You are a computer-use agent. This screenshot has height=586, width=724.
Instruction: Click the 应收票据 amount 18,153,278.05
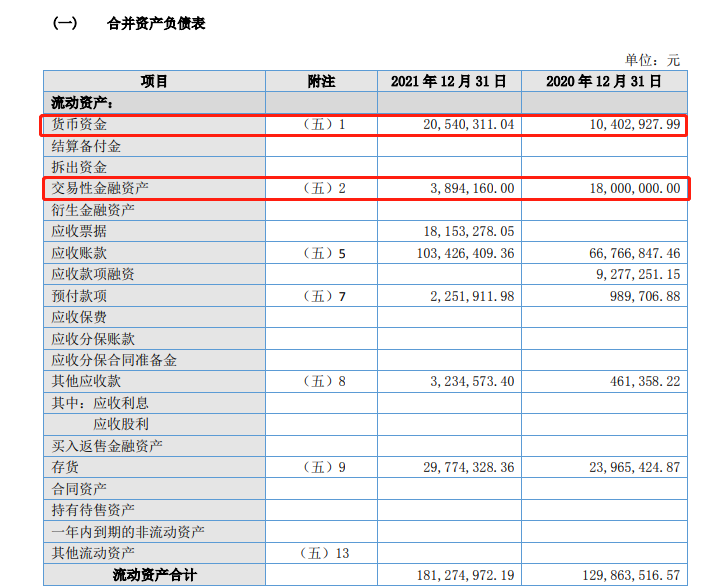click(x=462, y=231)
